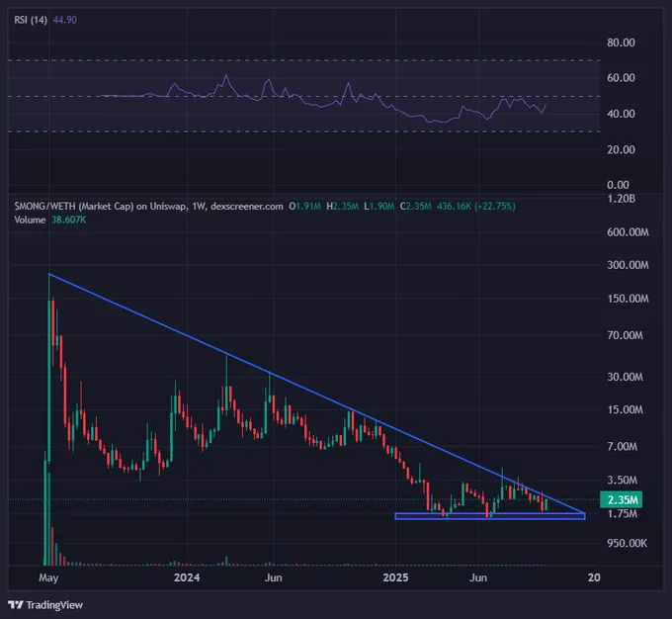Viewport: 672px width, 619px height.
Task: Click the Volume value 38.607K
Action: tap(68, 221)
